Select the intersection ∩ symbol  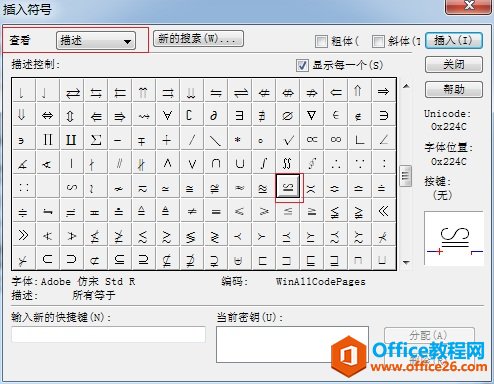click(x=216, y=163)
